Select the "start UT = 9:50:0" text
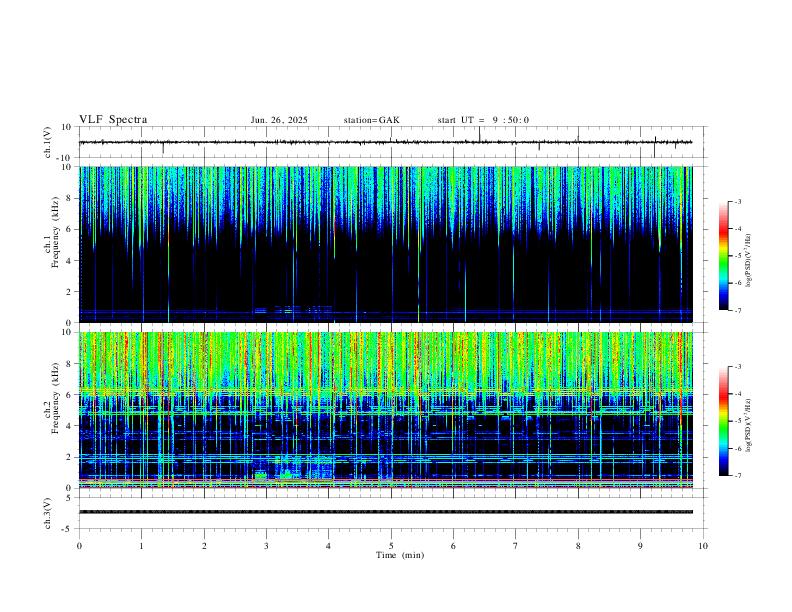 click(x=483, y=120)
